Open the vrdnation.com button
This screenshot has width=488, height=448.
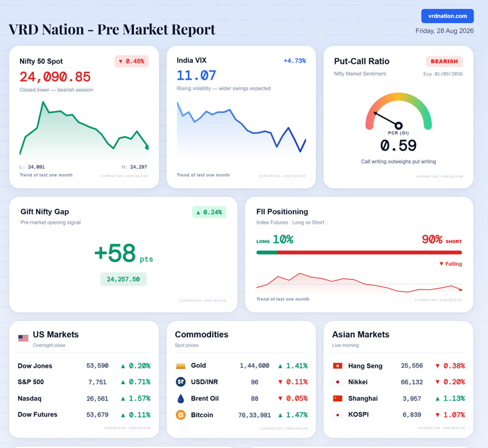447,16
